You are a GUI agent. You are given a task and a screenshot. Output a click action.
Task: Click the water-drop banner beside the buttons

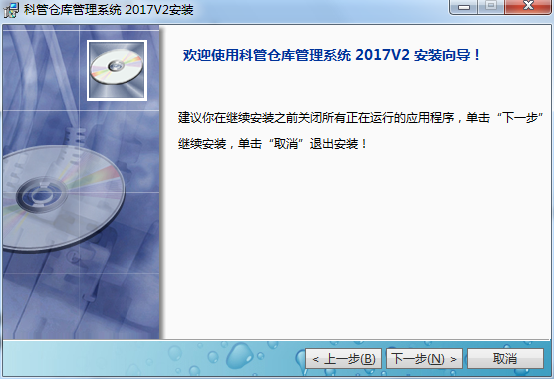pos(152,359)
